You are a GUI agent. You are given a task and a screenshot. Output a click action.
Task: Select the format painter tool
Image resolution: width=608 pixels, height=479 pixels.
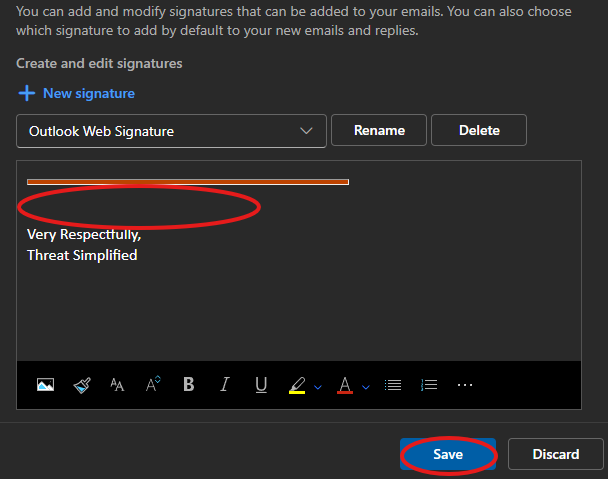coord(81,385)
